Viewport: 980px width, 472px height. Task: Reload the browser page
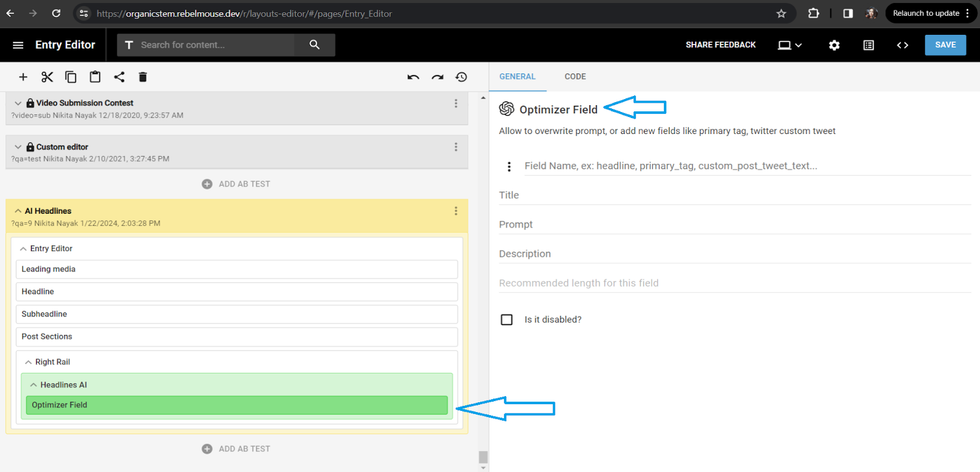(57, 13)
